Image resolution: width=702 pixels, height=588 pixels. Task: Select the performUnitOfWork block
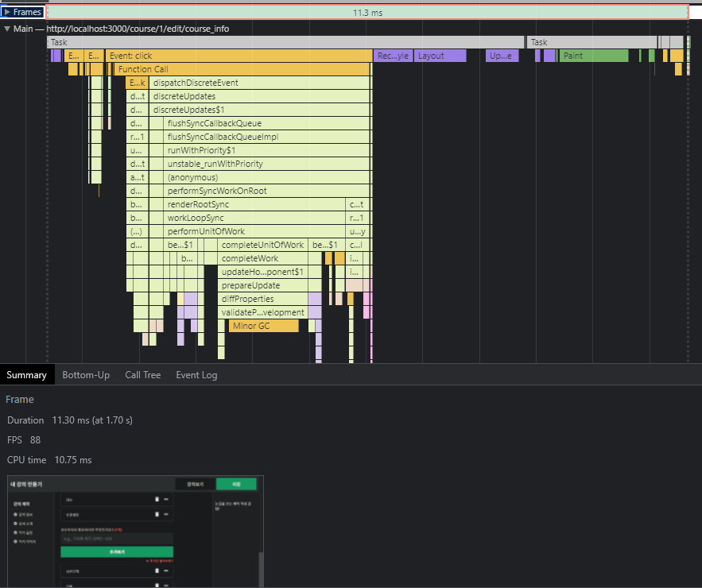[254, 231]
